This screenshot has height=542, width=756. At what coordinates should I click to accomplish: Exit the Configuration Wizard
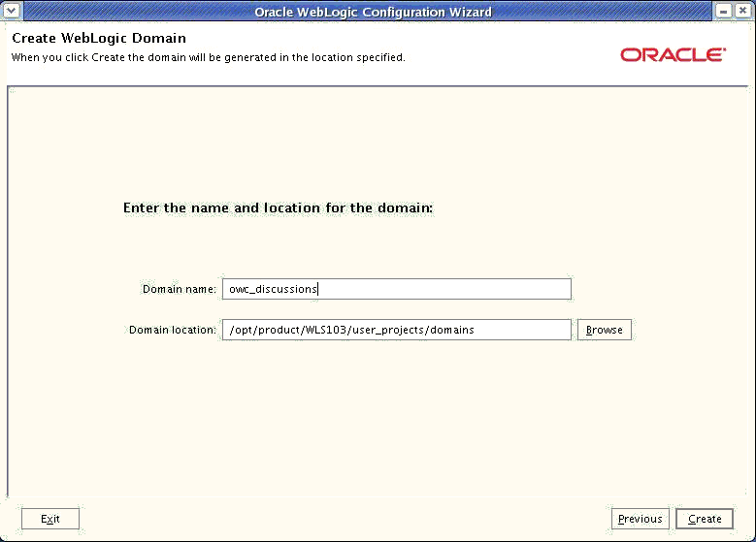click(x=50, y=519)
